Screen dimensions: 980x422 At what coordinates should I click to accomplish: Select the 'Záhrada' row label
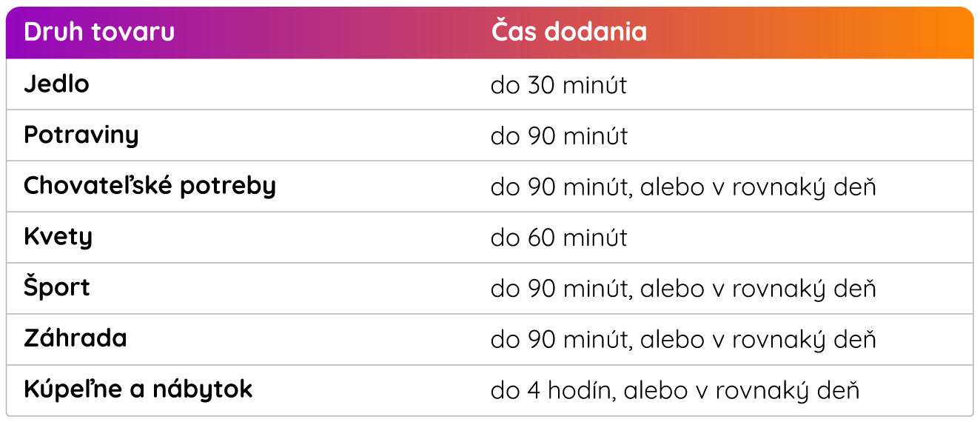[75, 338]
